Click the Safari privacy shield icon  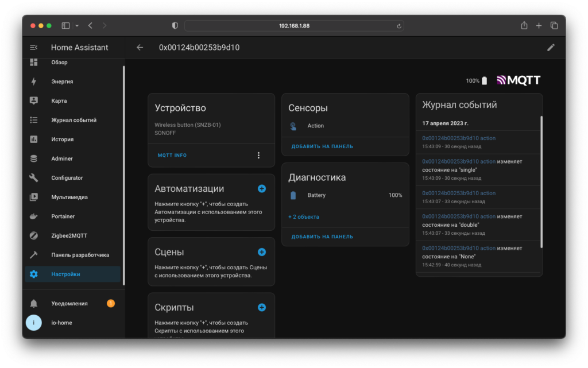175,25
